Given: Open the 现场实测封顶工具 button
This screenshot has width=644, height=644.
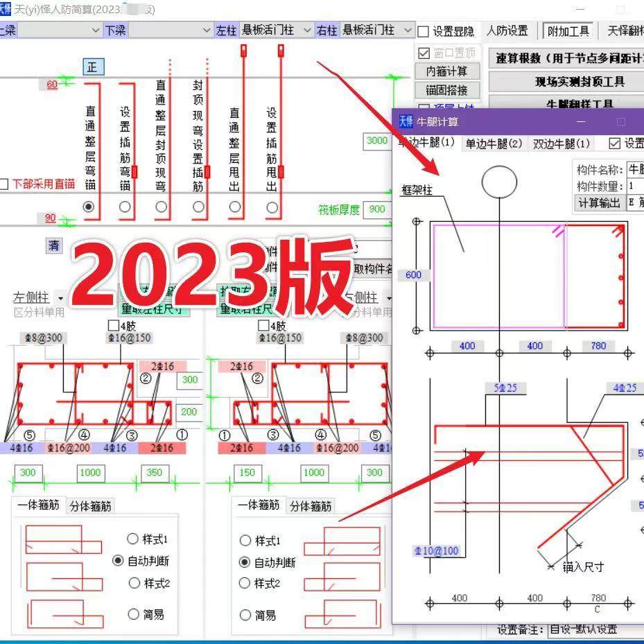Looking at the screenshot, I should 567,82.
